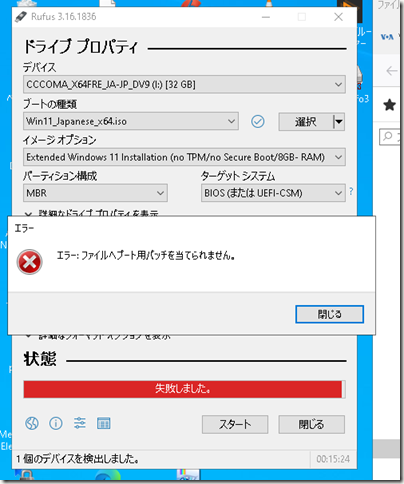Open boot type dropdown Win11_Japanese_x64.iso
This screenshot has height=484, width=404.
(x=131, y=121)
